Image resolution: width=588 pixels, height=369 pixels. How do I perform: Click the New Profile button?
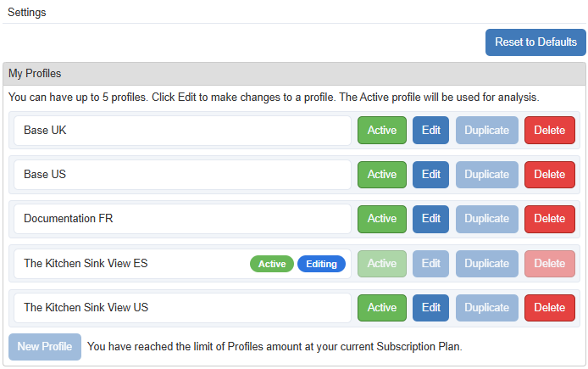tap(45, 347)
